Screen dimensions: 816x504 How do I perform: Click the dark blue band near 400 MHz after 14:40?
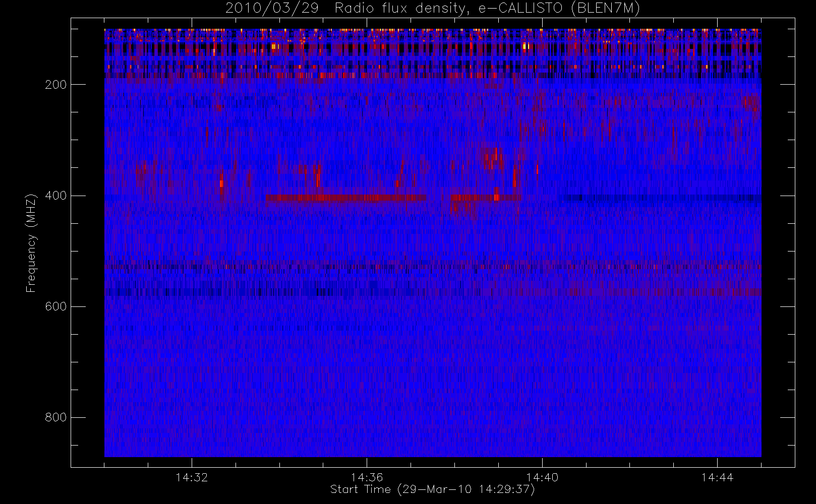(x=660, y=198)
